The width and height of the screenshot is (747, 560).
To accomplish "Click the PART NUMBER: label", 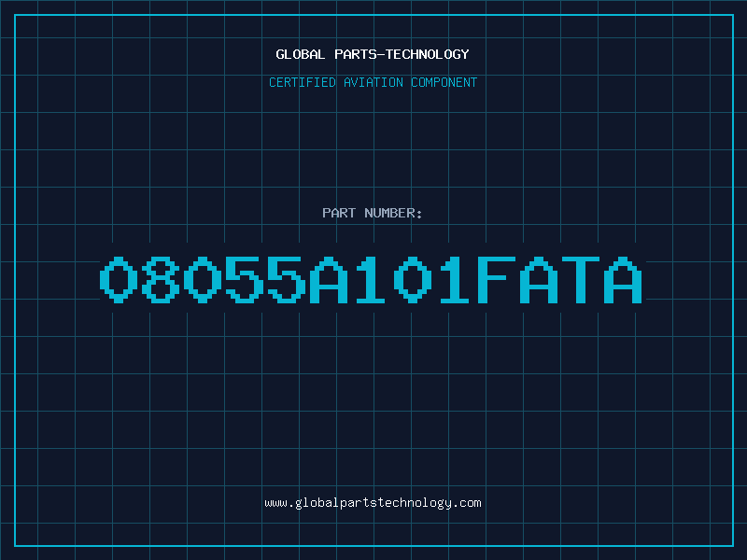I will pyautogui.click(x=373, y=213).
